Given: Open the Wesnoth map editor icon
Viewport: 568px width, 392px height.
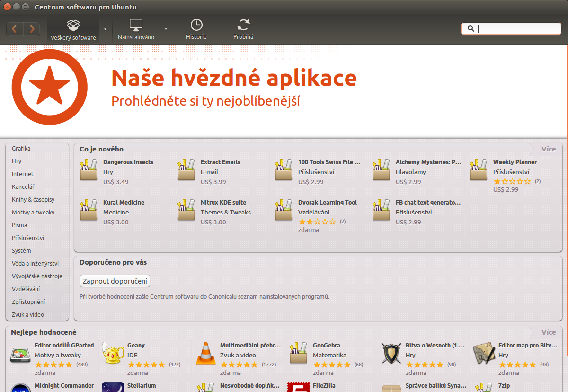Looking at the screenshot, I should (x=484, y=353).
